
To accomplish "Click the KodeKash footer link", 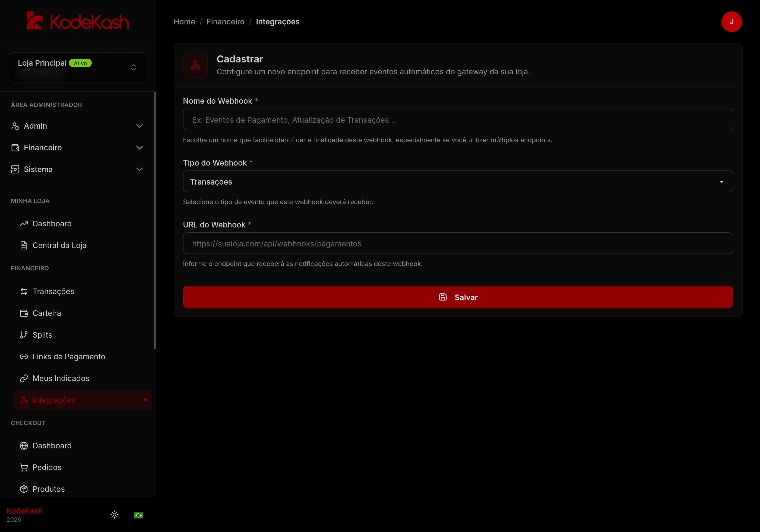I will 24,511.
